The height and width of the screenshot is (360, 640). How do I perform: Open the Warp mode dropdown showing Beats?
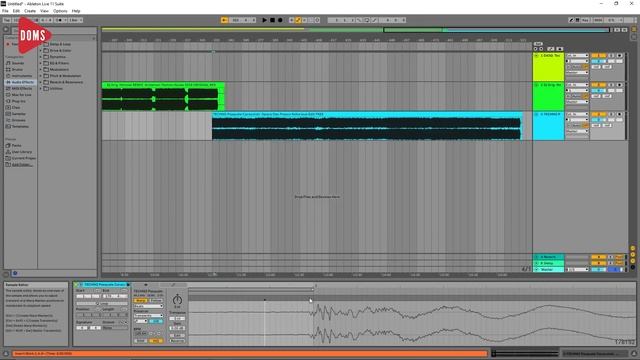point(149,306)
